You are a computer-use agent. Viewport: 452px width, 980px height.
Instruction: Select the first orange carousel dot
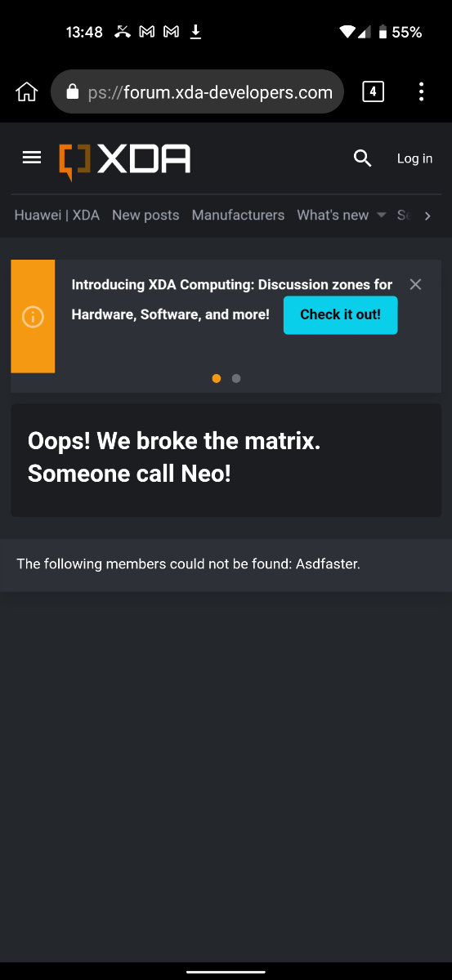(217, 378)
